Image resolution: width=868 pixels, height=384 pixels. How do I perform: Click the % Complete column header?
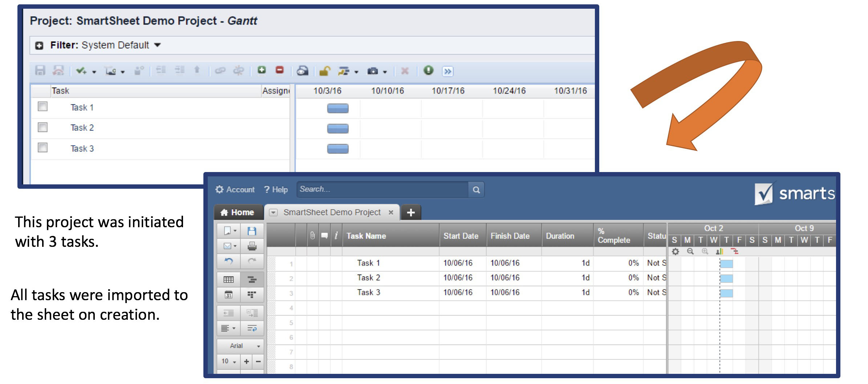[618, 236]
